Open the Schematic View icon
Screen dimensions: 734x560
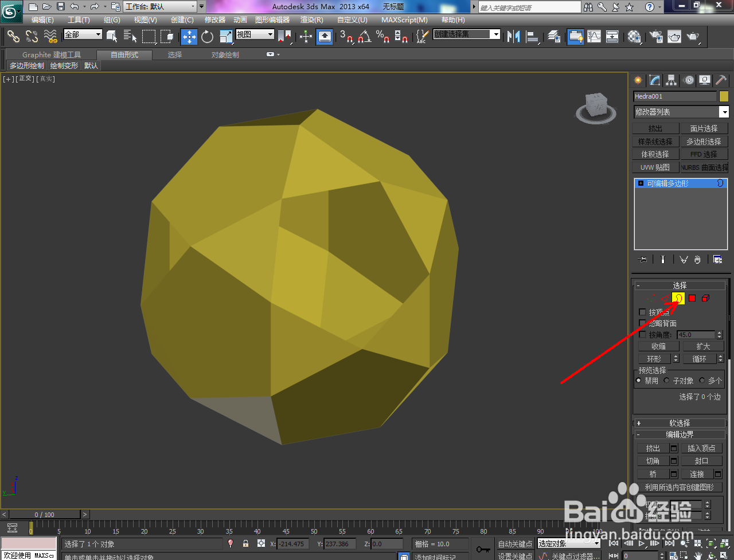(612, 37)
